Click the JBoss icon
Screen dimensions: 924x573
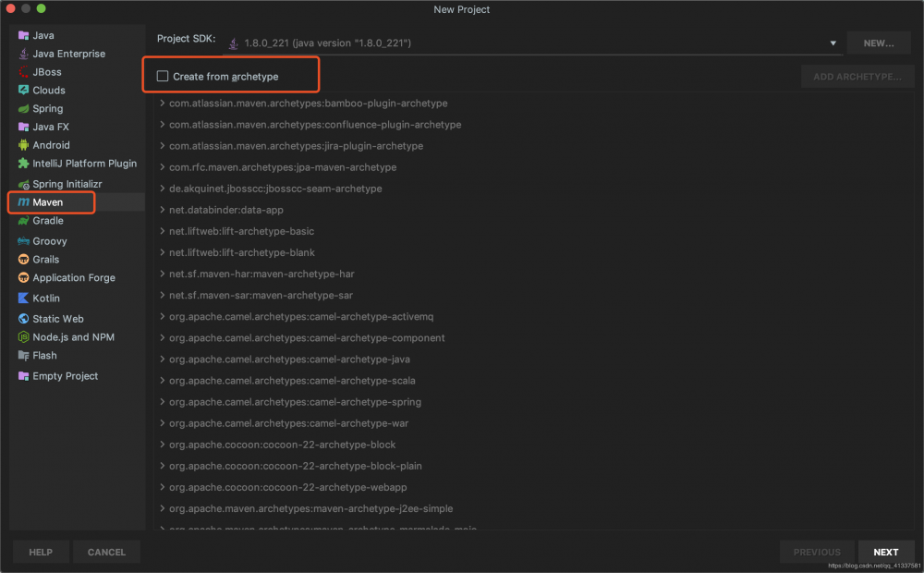click(24, 72)
